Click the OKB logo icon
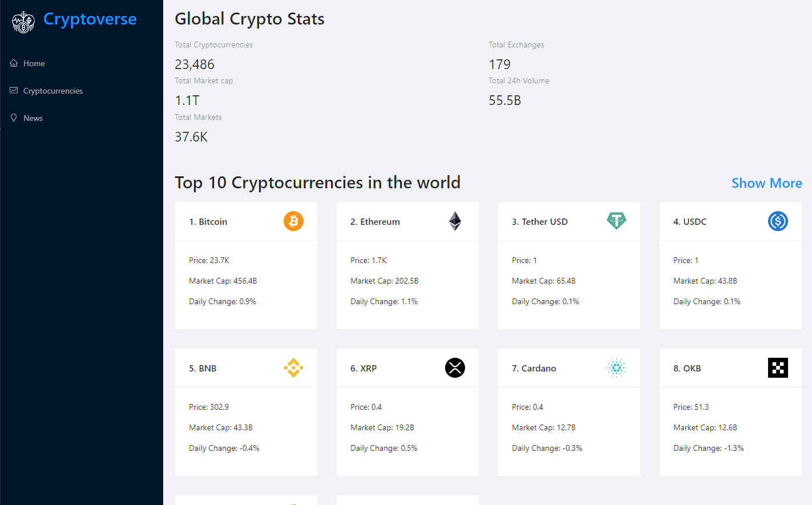Image resolution: width=812 pixels, height=505 pixels. [778, 367]
